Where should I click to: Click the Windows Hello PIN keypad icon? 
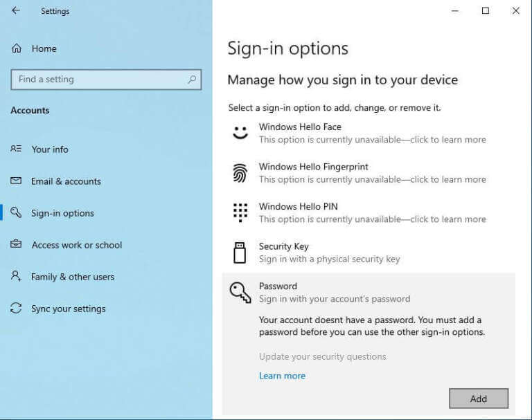point(240,212)
